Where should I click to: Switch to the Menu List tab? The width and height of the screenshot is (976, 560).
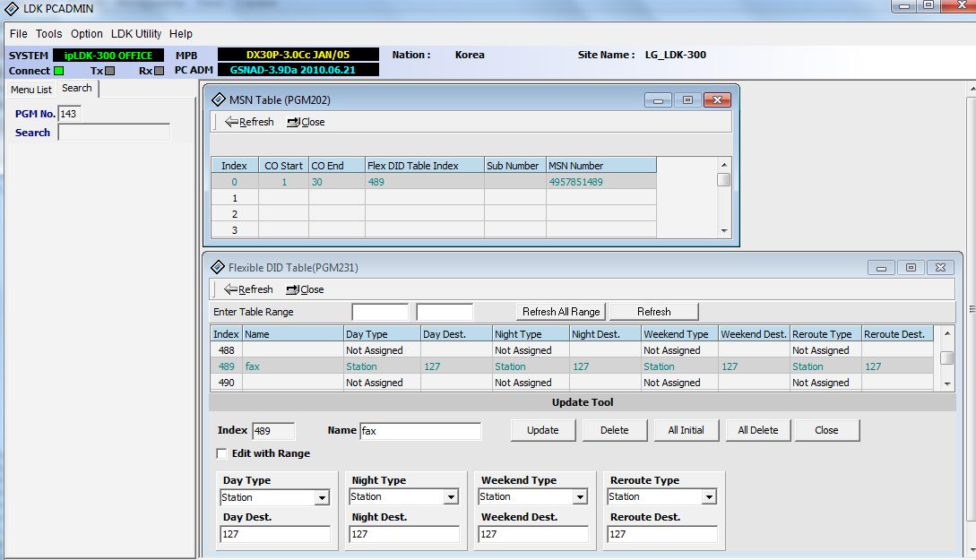[31, 90]
